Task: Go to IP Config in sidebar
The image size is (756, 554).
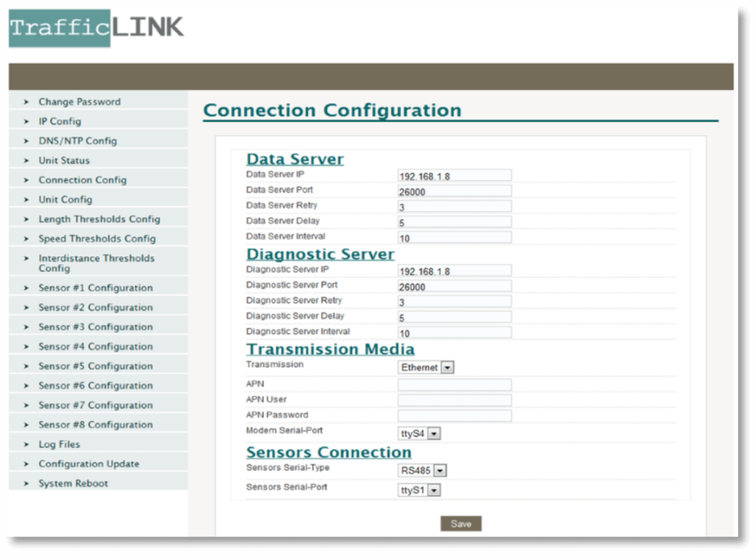Action: [x=60, y=122]
